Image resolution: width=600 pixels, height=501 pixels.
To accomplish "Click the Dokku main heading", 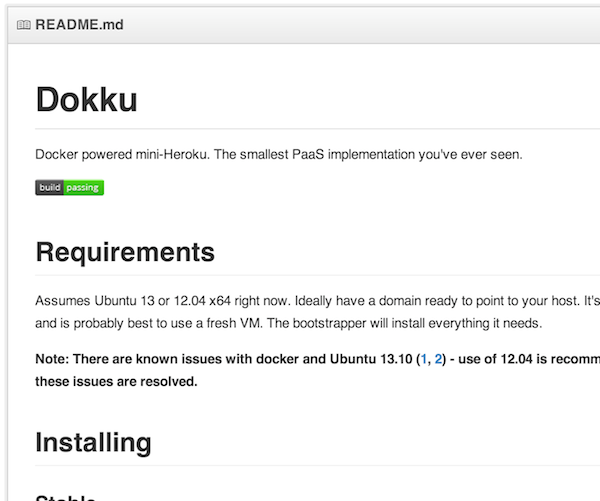I will 86,100.
